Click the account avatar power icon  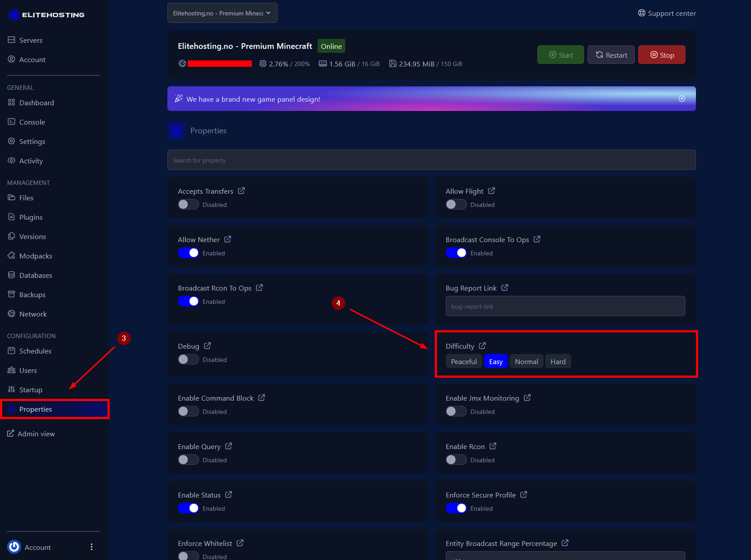tap(14, 547)
